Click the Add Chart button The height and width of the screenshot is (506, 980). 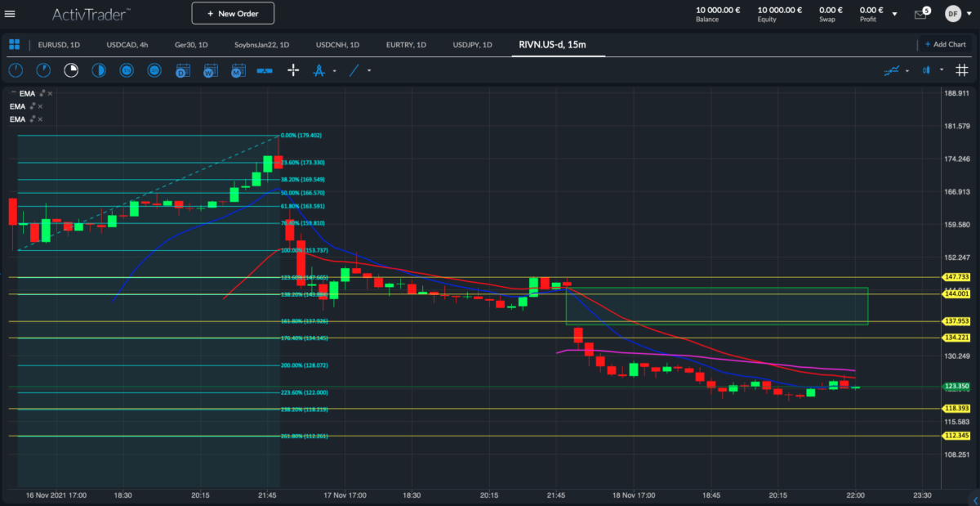[946, 44]
